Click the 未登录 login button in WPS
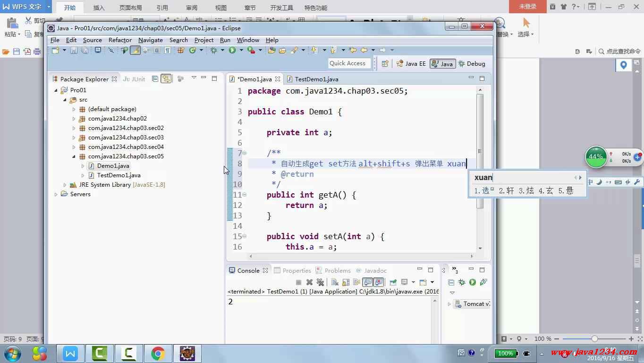This screenshot has height=363, width=644. point(528,7)
